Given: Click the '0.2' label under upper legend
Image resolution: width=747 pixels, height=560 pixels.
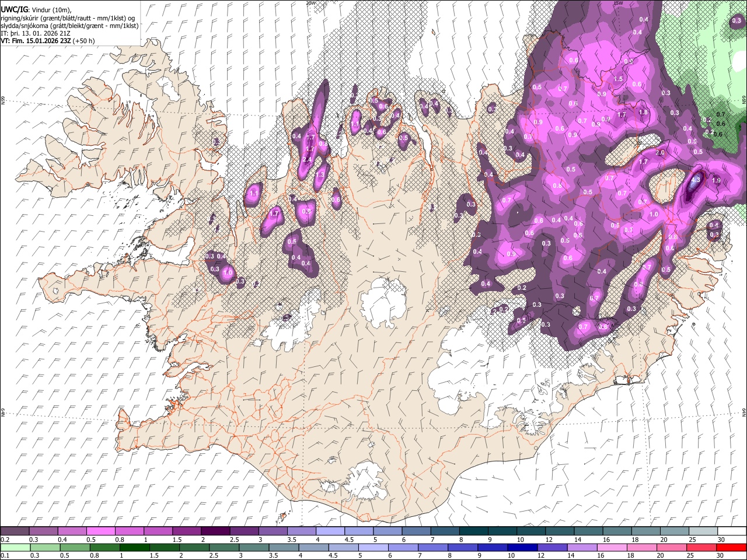Looking at the screenshot, I should [5, 540].
